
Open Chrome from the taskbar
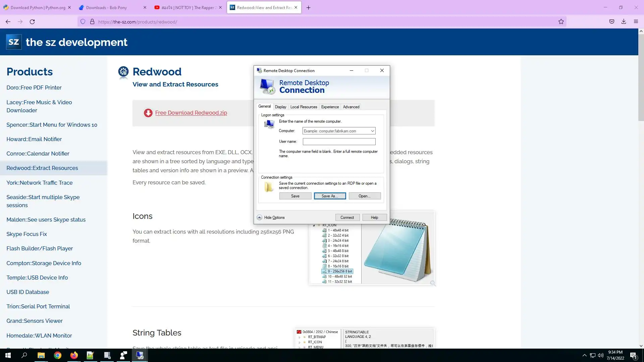58,355
